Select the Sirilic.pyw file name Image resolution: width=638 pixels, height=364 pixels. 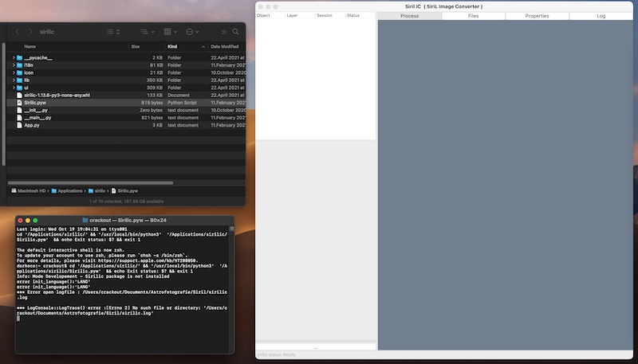35,103
